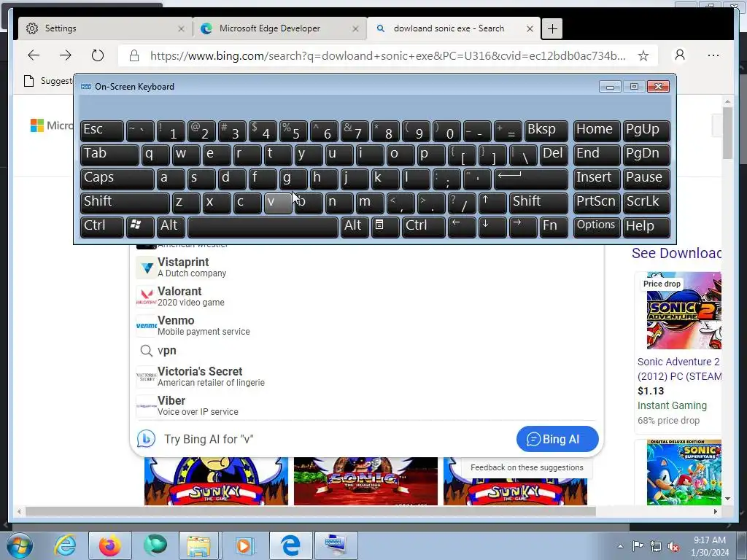The width and height of the screenshot is (747, 560).
Task: Click the muted volume tray icon
Action: pyautogui.click(x=673, y=546)
